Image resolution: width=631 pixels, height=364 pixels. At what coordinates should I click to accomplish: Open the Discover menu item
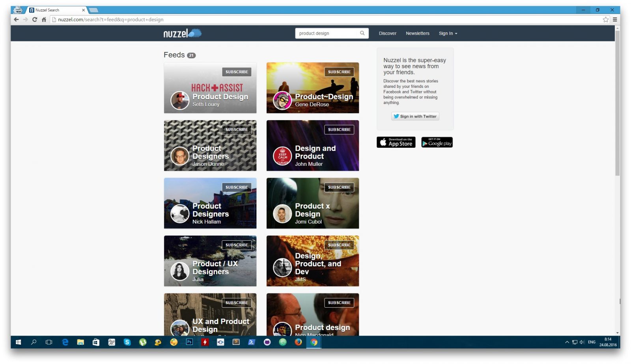coord(387,33)
